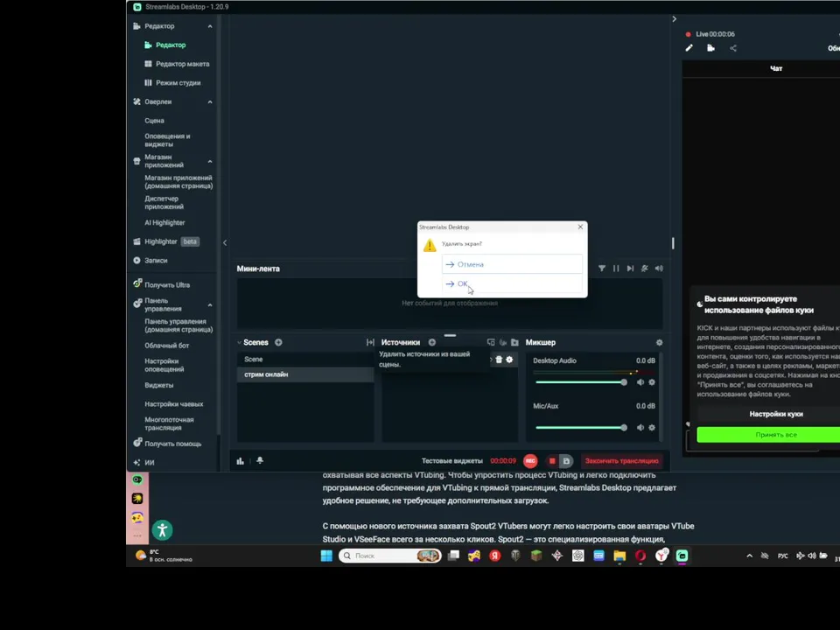This screenshot has height=630, width=840.
Task: Switch to Режим студии
Action: [x=178, y=83]
